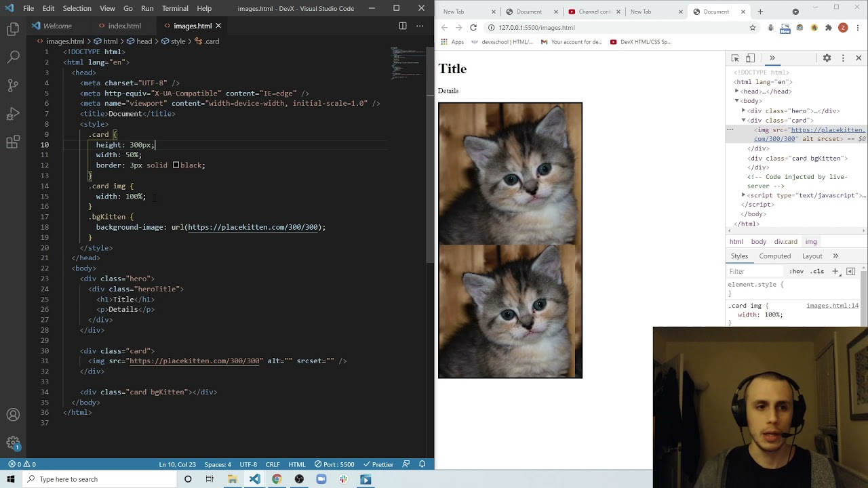Split the VS Code editor right

click(x=403, y=26)
